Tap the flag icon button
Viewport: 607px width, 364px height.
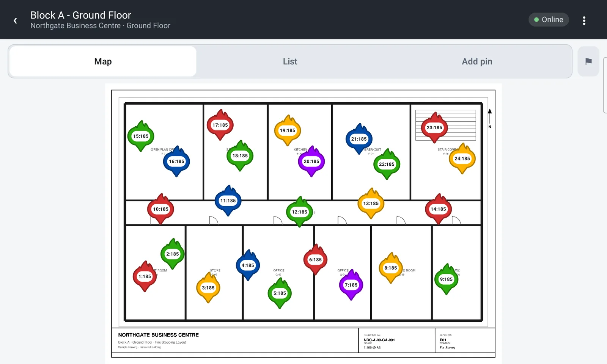(x=588, y=61)
